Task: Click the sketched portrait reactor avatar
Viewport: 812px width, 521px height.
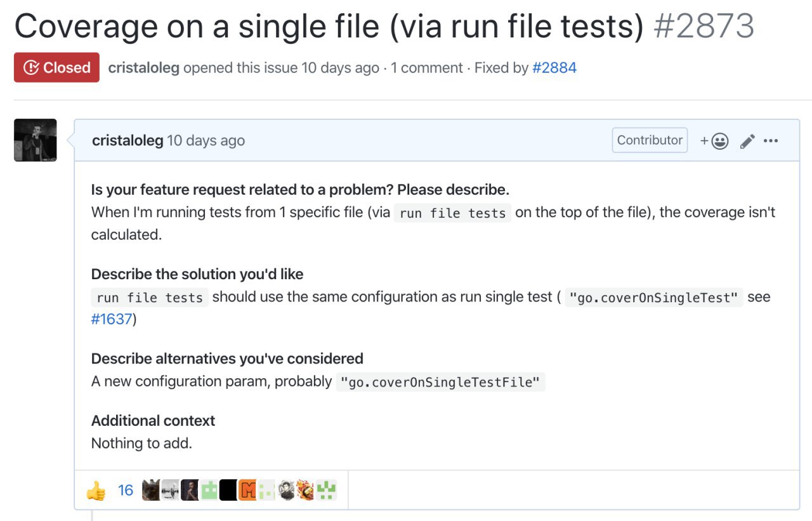Action: pos(287,490)
